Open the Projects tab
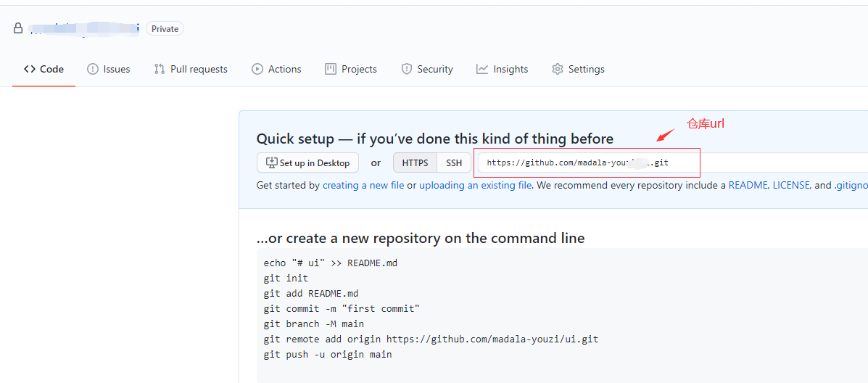This screenshot has width=868, height=383. pos(351,69)
